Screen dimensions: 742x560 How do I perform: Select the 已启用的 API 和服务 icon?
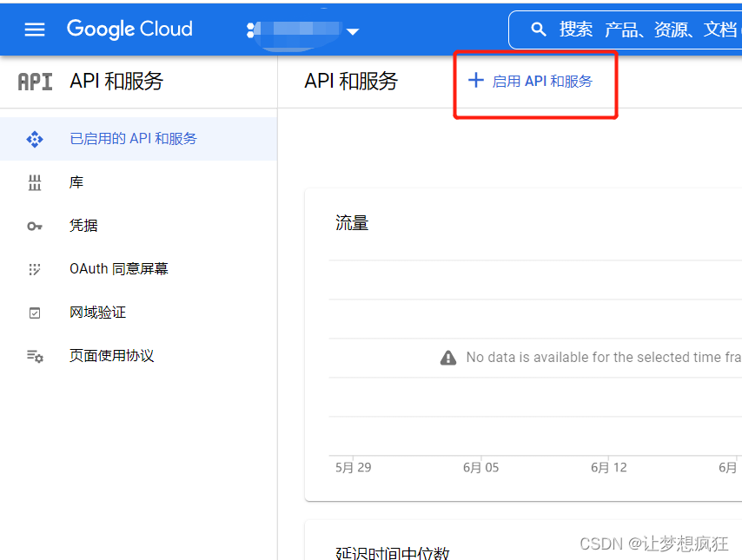pyautogui.click(x=34, y=138)
